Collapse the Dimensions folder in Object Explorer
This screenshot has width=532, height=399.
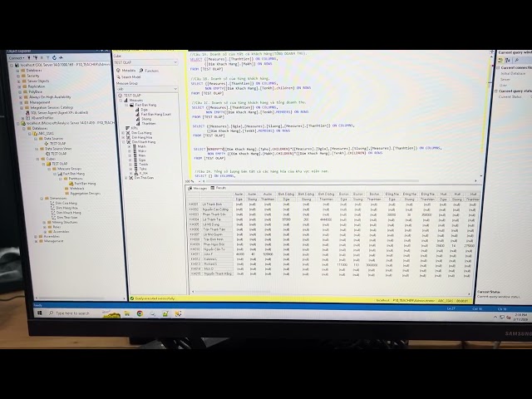coord(42,198)
